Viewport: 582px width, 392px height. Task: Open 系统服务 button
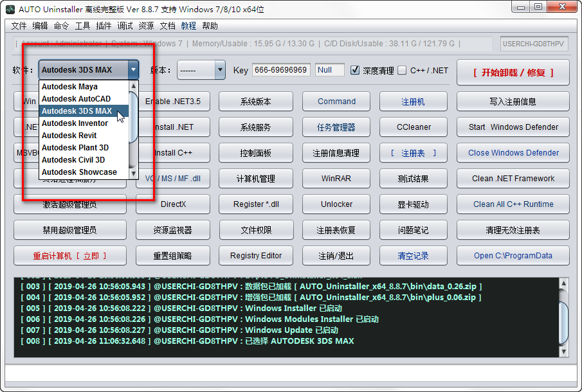[256, 127]
